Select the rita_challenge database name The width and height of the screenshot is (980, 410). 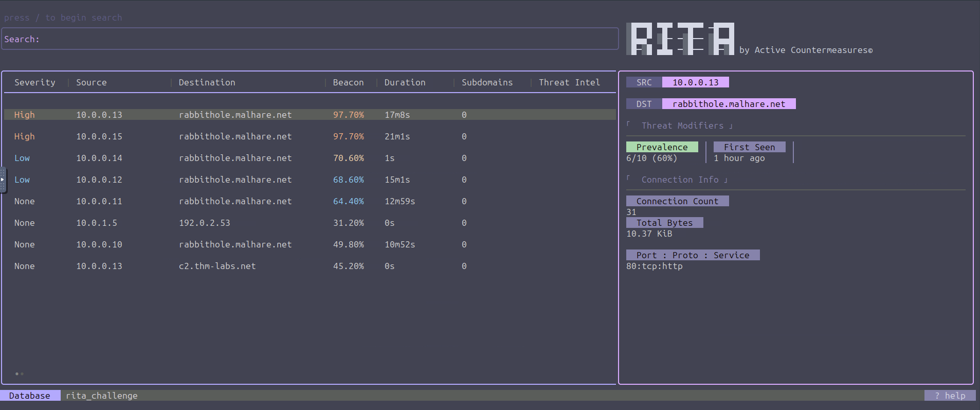(x=102, y=396)
